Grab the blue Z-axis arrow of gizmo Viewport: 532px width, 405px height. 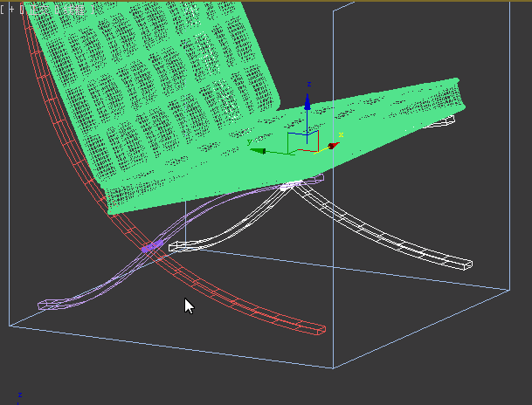click(x=307, y=101)
